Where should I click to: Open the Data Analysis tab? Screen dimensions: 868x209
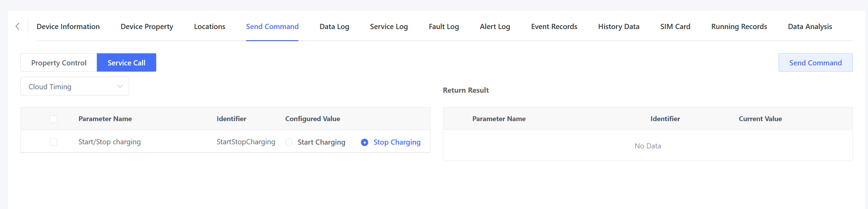coord(810,27)
